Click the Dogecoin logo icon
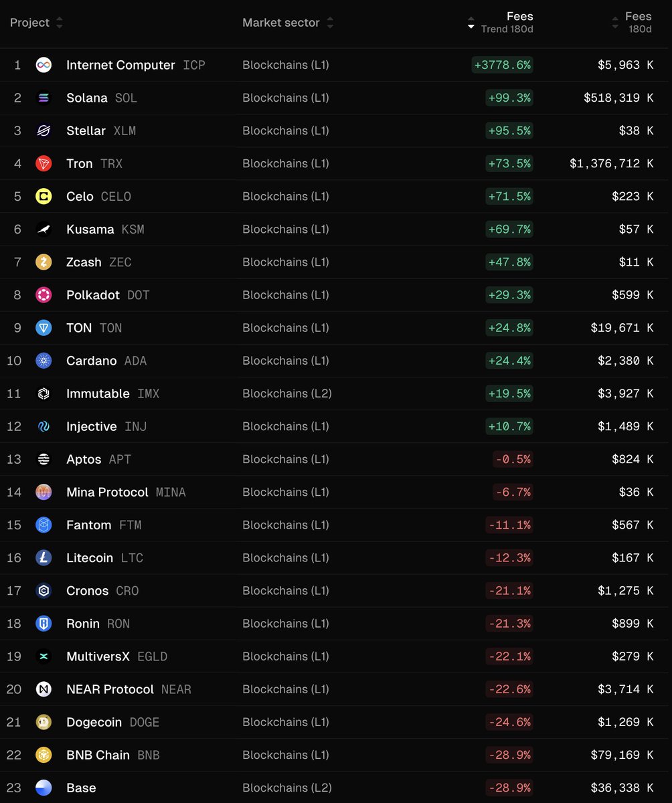The height and width of the screenshot is (803, 672). pyautogui.click(x=44, y=722)
